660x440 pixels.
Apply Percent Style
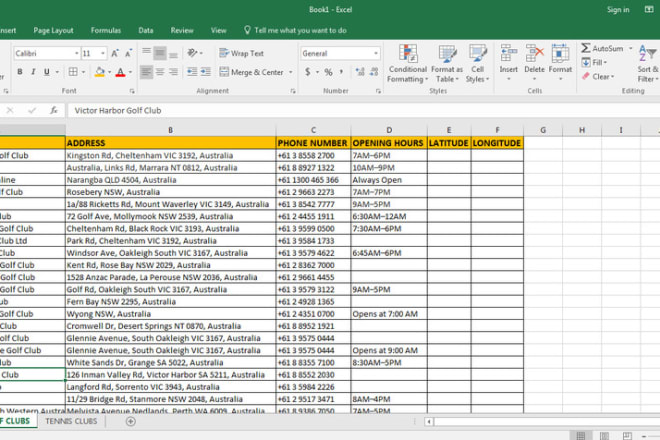pos(328,72)
